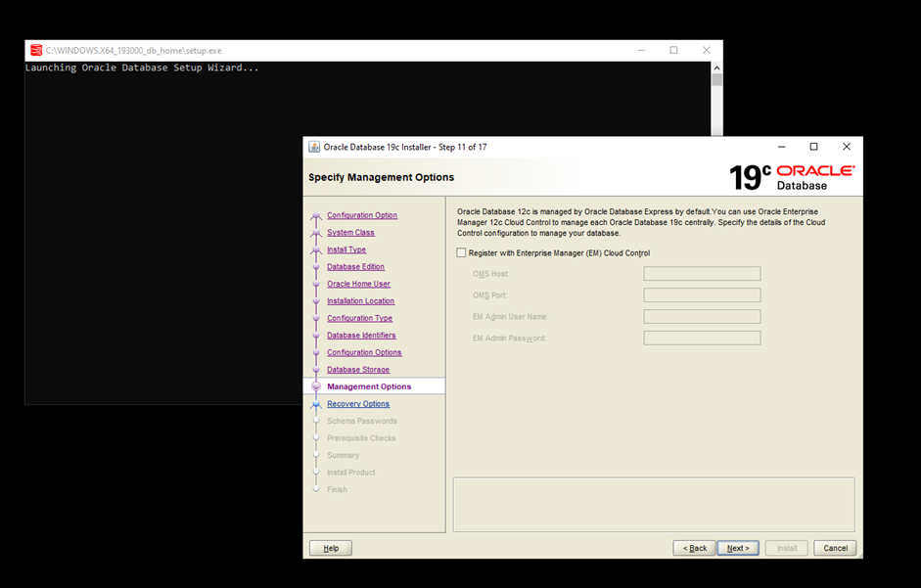Go to System Class step
921x588 pixels.
350,232
